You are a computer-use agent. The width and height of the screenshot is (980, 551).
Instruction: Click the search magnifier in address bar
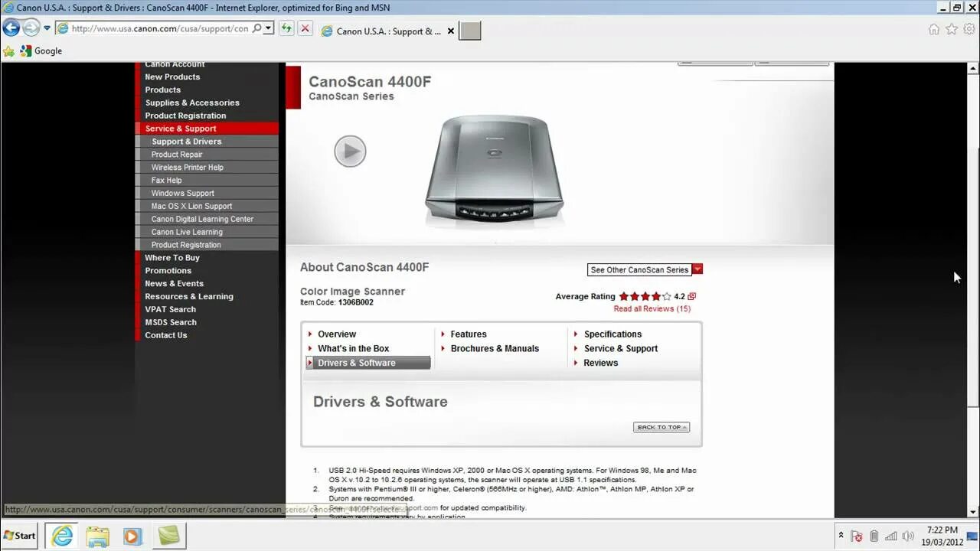(x=256, y=28)
